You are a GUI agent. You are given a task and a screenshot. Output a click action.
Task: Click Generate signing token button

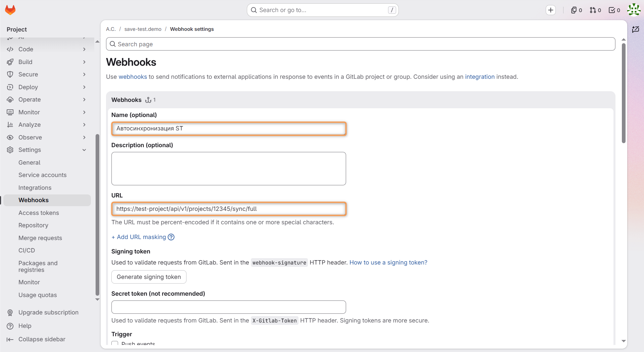[x=149, y=277]
